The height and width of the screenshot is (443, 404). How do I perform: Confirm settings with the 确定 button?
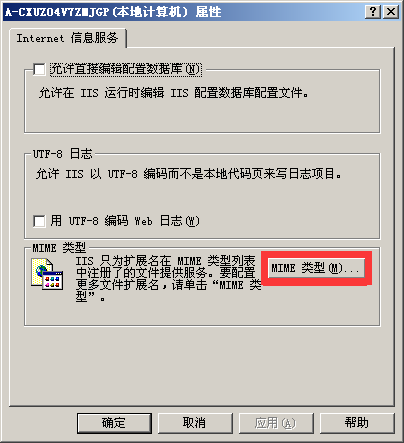coord(114,423)
